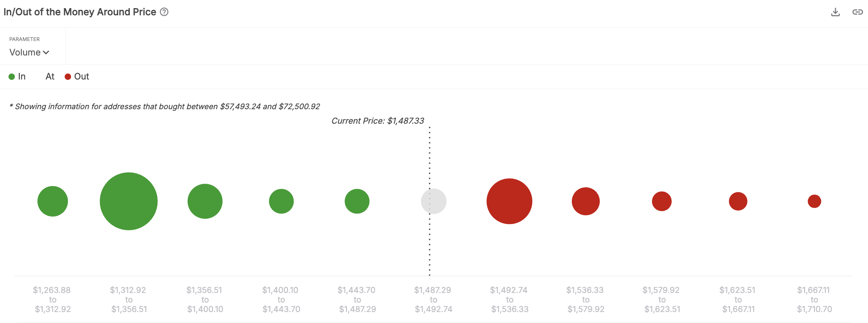
Task: Click red bubble for $1,536.33 to $1,579.92
Action: pos(586,201)
